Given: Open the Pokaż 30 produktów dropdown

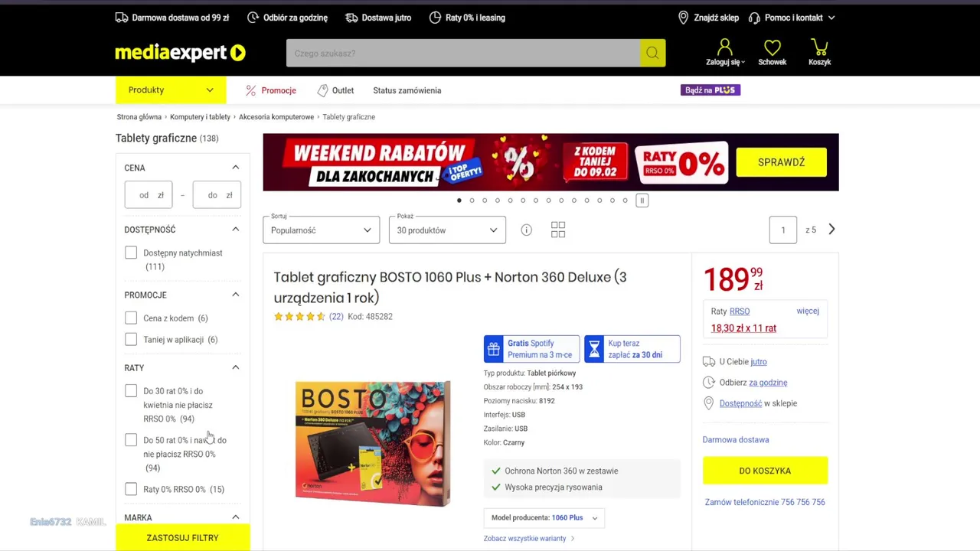Looking at the screenshot, I should (447, 230).
